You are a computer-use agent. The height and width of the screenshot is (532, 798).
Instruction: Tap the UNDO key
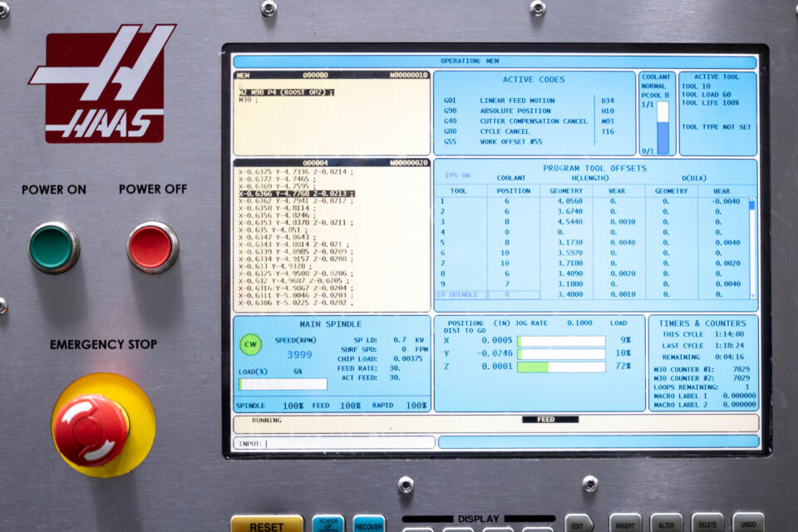748,523
